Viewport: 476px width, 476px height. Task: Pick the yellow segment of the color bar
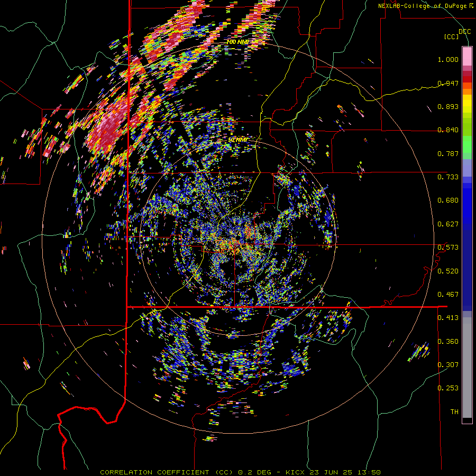tap(467, 104)
